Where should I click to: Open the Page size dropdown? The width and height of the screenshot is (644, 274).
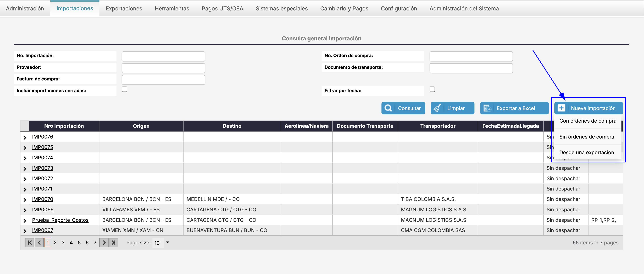pyautogui.click(x=167, y=243)
